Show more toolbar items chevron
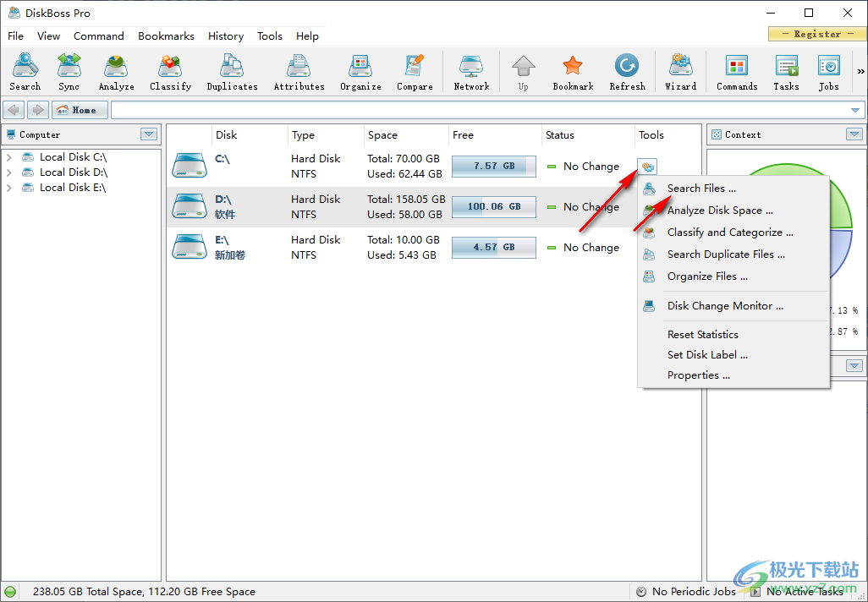The image size is (868, 602). pos(860,71)
